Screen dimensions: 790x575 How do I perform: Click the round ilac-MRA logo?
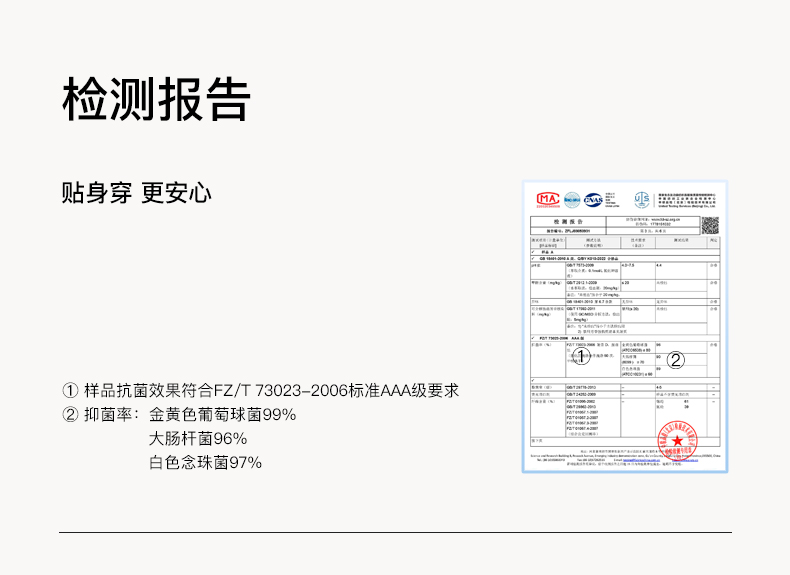572,200
